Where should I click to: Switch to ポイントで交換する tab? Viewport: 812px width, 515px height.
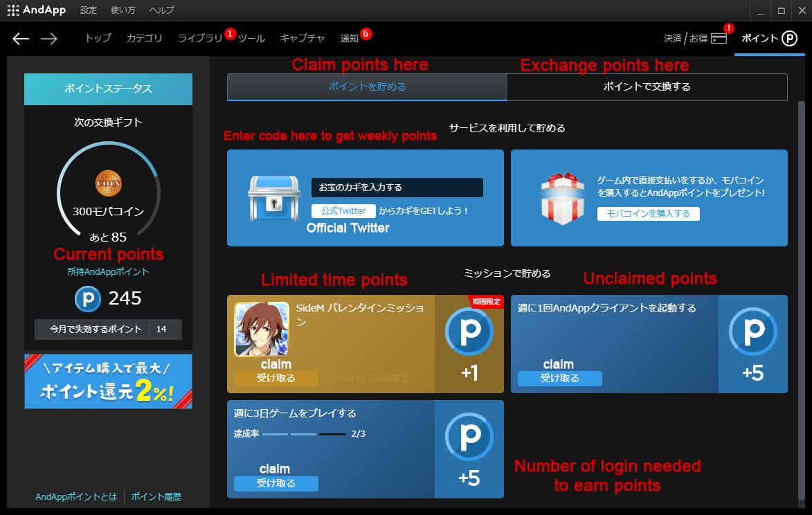click(x=647, y=87)
